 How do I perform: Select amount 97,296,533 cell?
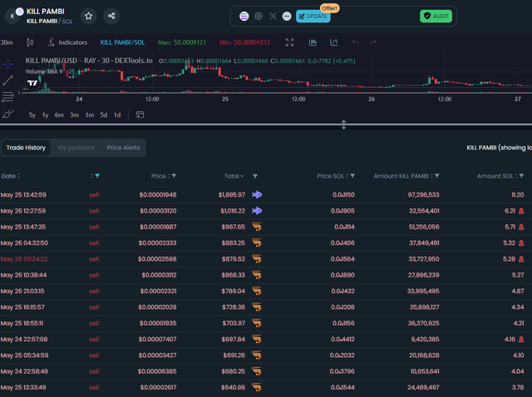click(423, 194)
